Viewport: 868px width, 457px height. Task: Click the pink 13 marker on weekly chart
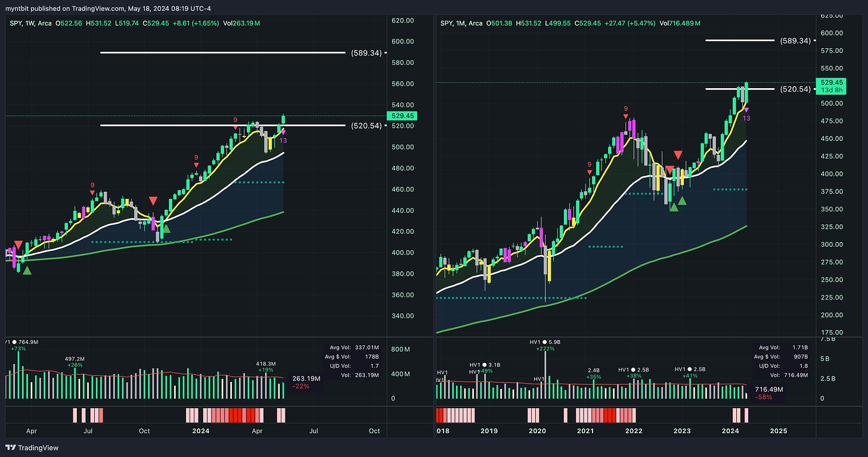coord(283,141)
